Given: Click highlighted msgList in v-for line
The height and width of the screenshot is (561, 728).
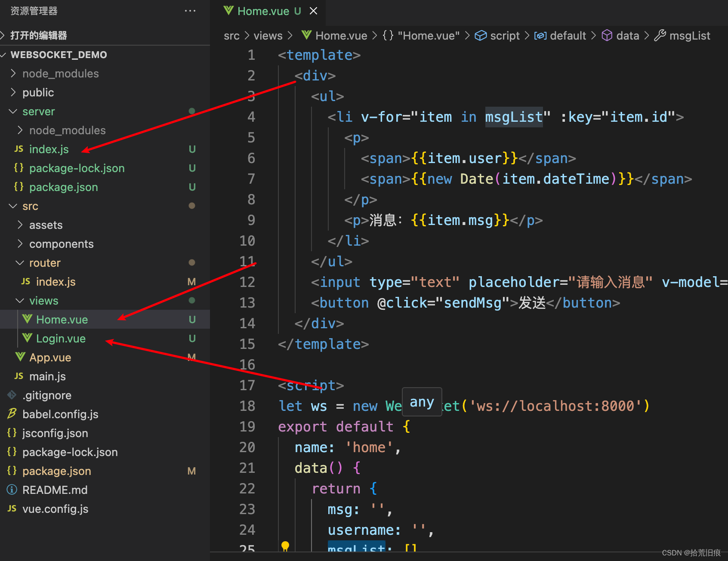Looking at the screenshot, I should pos(514,117).
